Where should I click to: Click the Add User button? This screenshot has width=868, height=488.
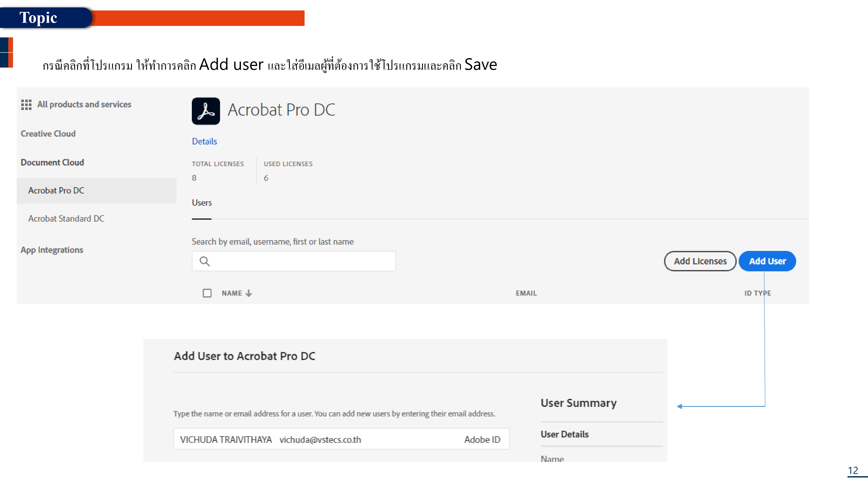click(767, 261)
